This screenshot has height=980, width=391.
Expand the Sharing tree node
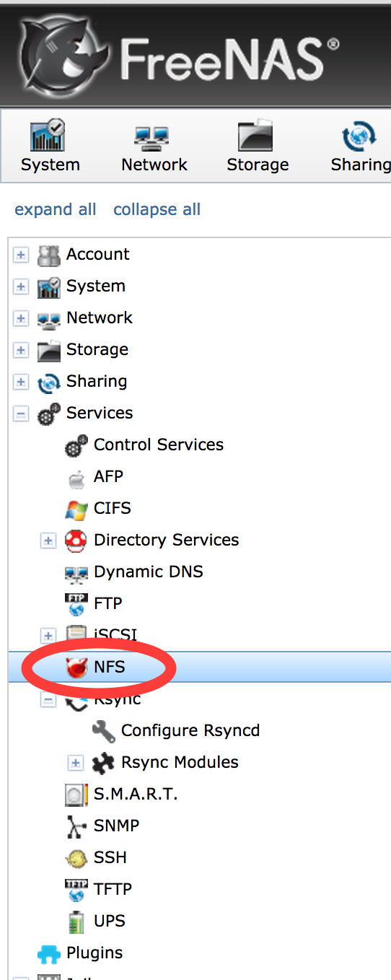click(x=21, y=382)
